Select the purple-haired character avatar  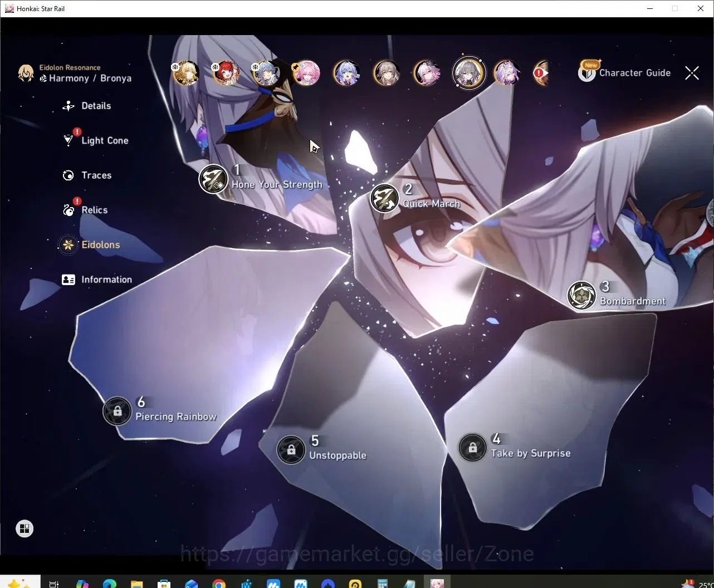pyautogui.click(x=507, y=73)
